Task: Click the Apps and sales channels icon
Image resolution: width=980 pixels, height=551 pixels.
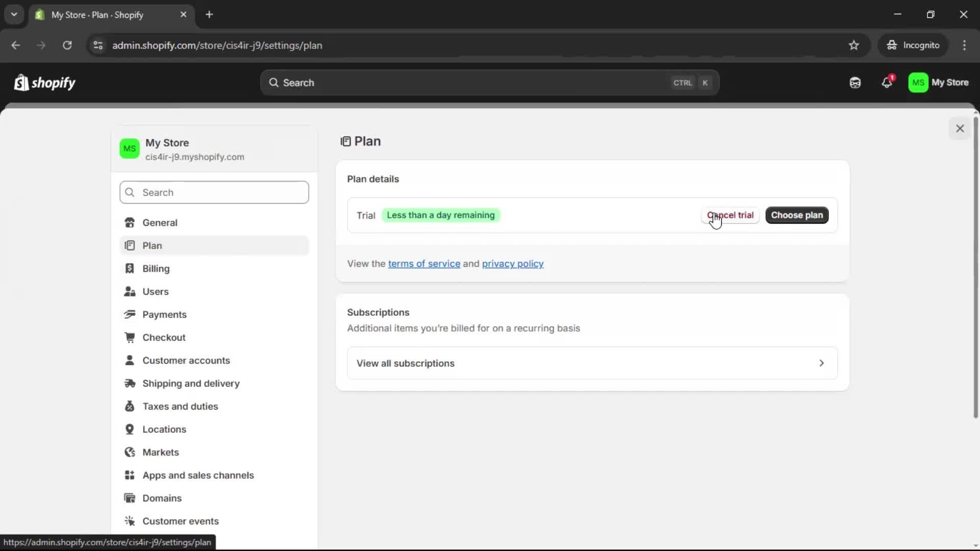Action: point(130,475)
